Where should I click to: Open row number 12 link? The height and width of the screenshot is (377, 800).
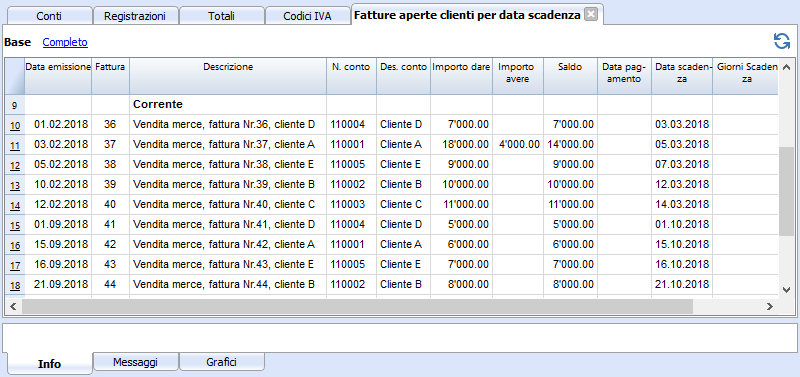tap(15, 165)
